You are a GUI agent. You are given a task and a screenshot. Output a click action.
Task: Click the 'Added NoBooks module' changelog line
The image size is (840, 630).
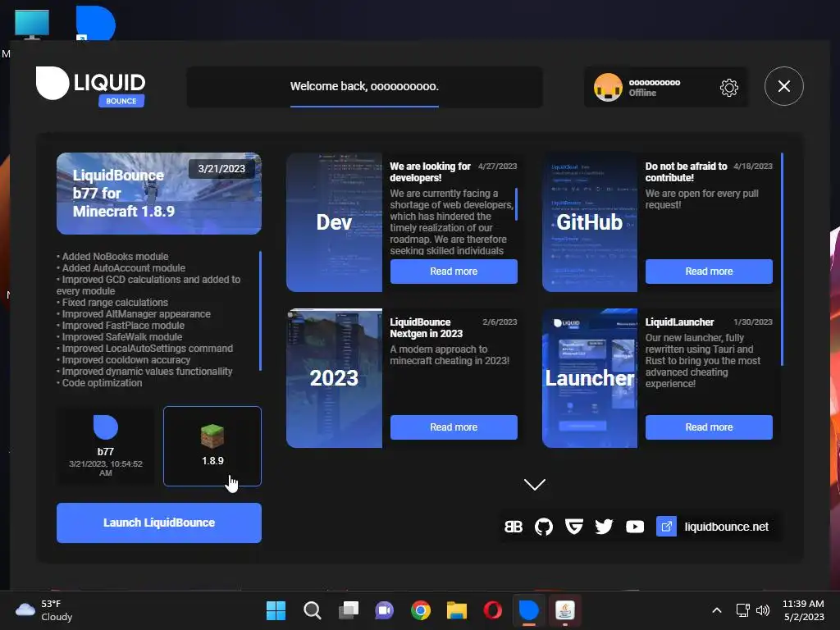(x=112, y=257)
